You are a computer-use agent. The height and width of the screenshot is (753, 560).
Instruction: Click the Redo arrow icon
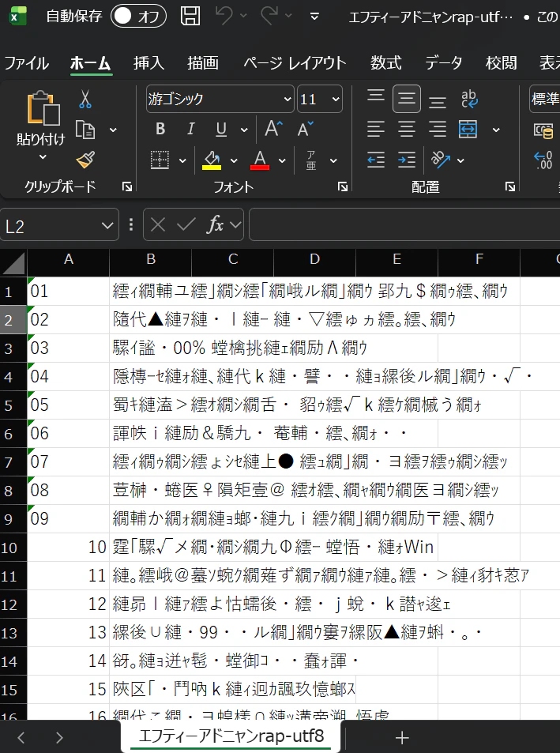pos(269,16)
